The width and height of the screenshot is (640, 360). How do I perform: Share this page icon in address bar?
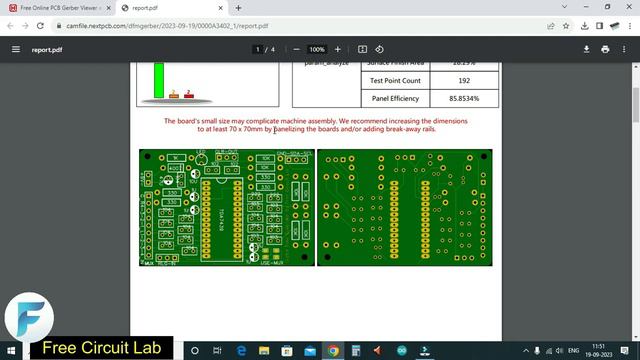pyautogui.click(x=551, y=26)
